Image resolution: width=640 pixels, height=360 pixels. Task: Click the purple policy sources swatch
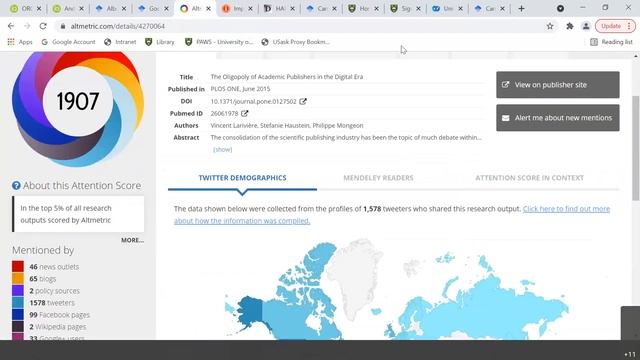tap(18, 291)
